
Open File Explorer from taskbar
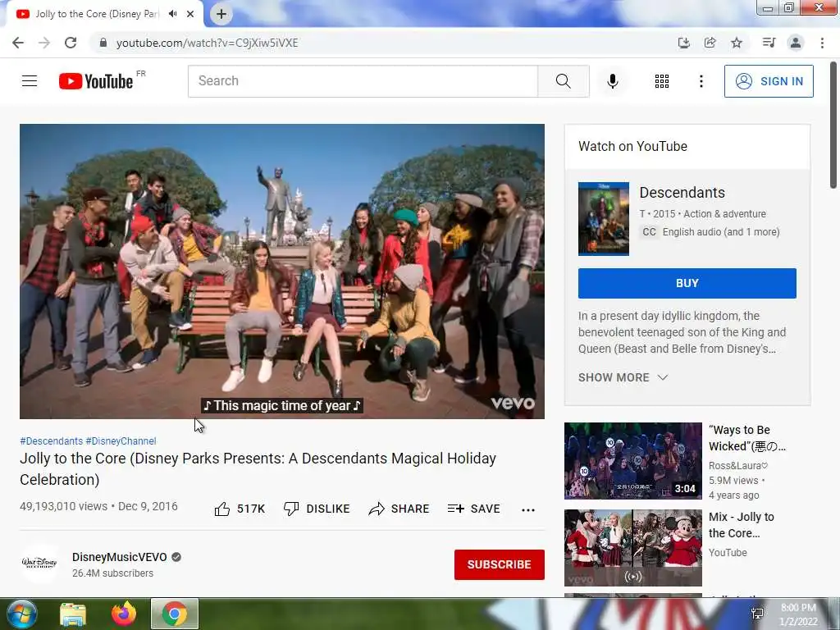[x=73, y=614]
